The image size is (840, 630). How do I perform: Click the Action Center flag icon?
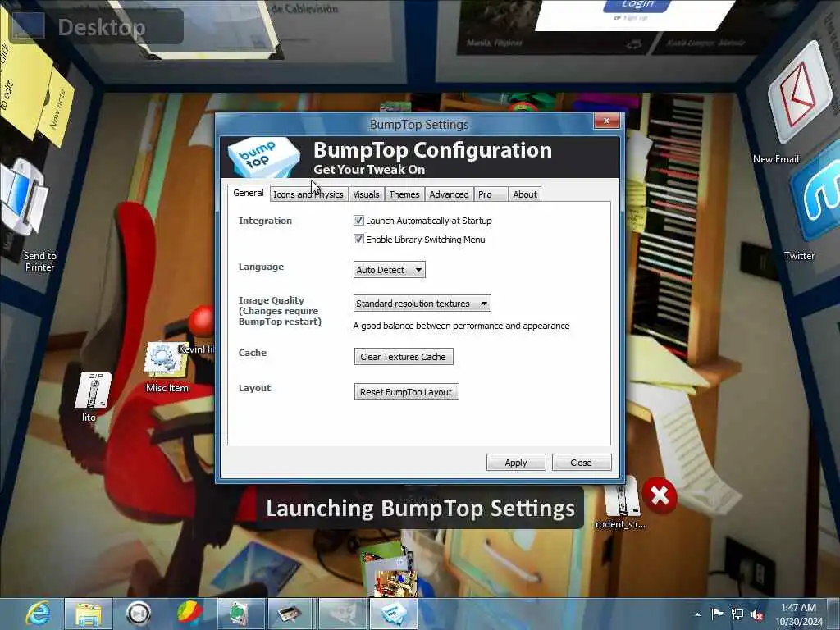[717, 614]
